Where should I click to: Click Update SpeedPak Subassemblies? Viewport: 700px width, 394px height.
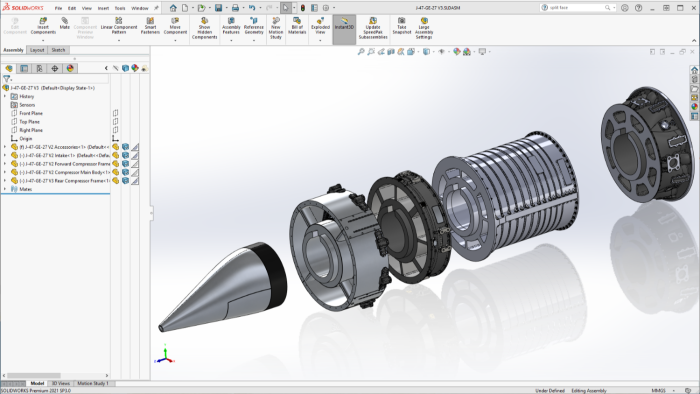pos(373,28)
